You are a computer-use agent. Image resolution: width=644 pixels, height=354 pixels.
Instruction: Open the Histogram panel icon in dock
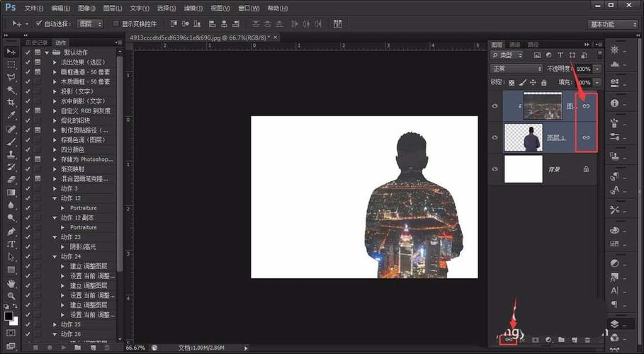[614, 64]
